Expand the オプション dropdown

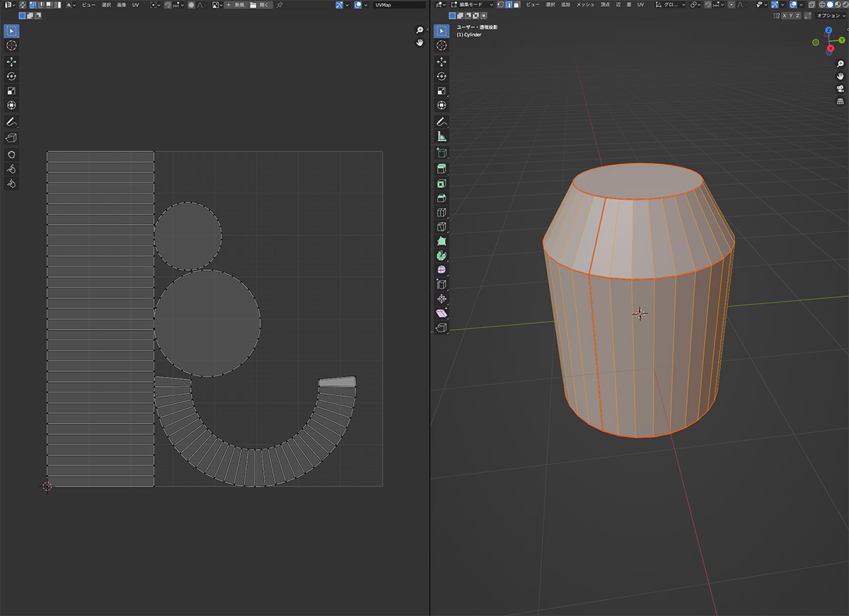828,16
